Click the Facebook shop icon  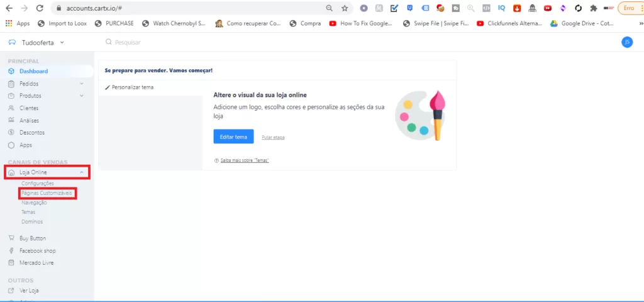pyautogui.click(x=11, y=250)
